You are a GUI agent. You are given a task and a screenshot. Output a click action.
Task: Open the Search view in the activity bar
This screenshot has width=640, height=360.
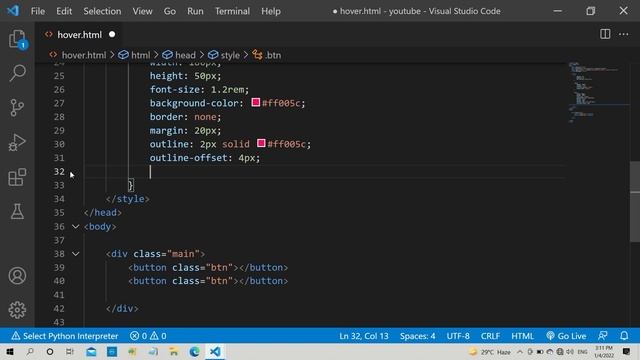point(17,73)
